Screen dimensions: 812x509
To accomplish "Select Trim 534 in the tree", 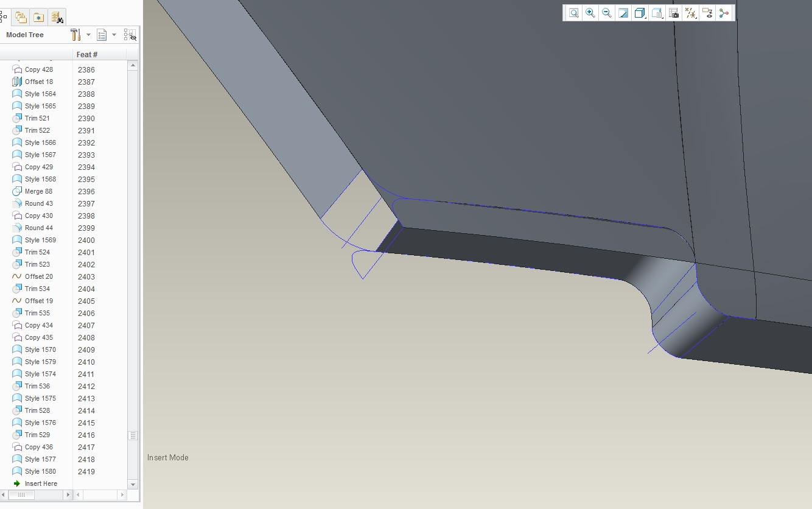I will coord(37,289).
